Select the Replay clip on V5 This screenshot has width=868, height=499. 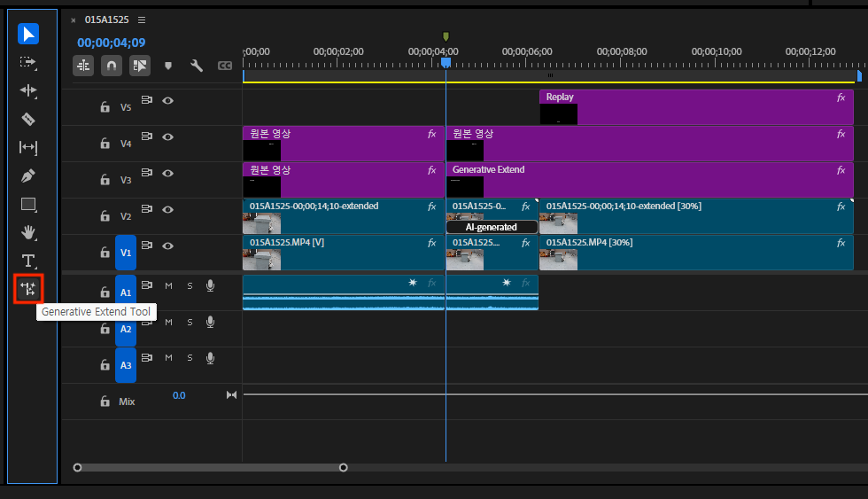(x=695, y=108)
